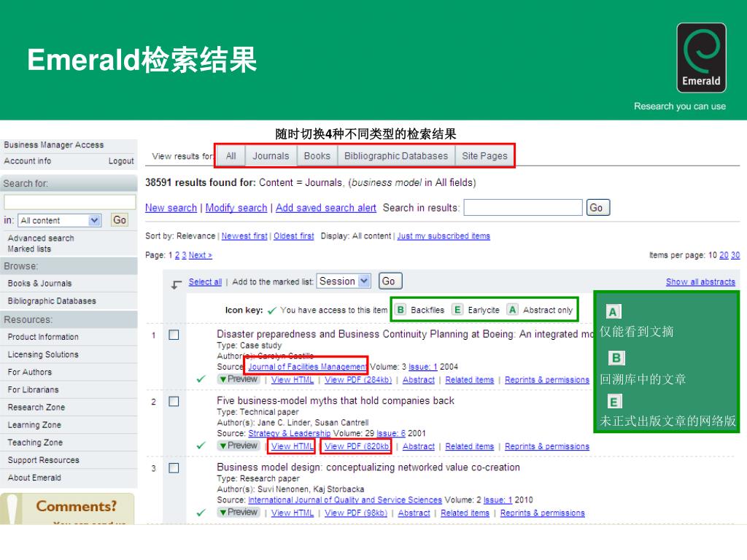Click Go next to the Session dropdown
747x560 pixels.
pyautogui.click(x=390, y=281)
